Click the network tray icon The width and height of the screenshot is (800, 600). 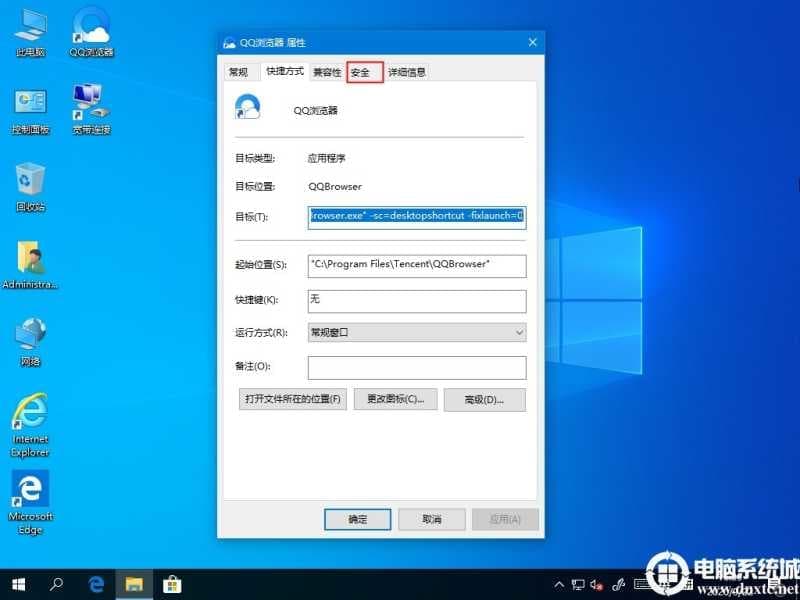[x=578, y=585]
